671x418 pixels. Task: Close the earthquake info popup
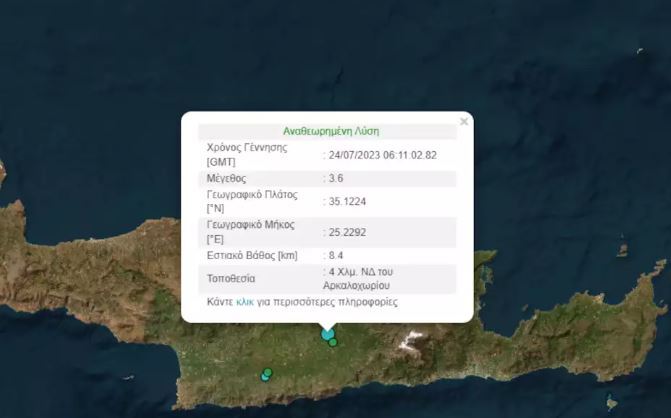(463, 122)
